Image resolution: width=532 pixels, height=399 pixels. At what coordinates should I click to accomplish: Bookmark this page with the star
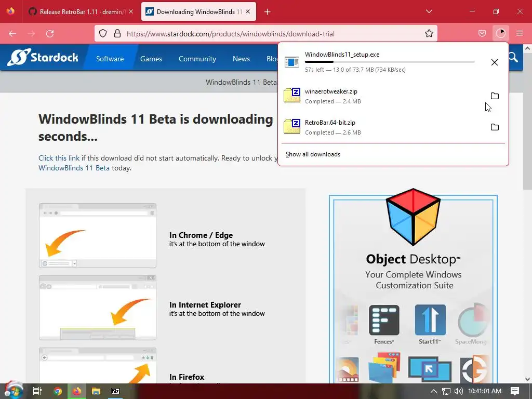(x=429, y=33)
